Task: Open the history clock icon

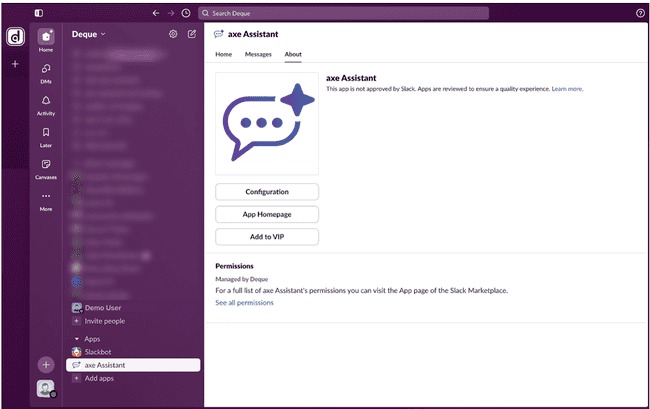Action: pos(186,13)
